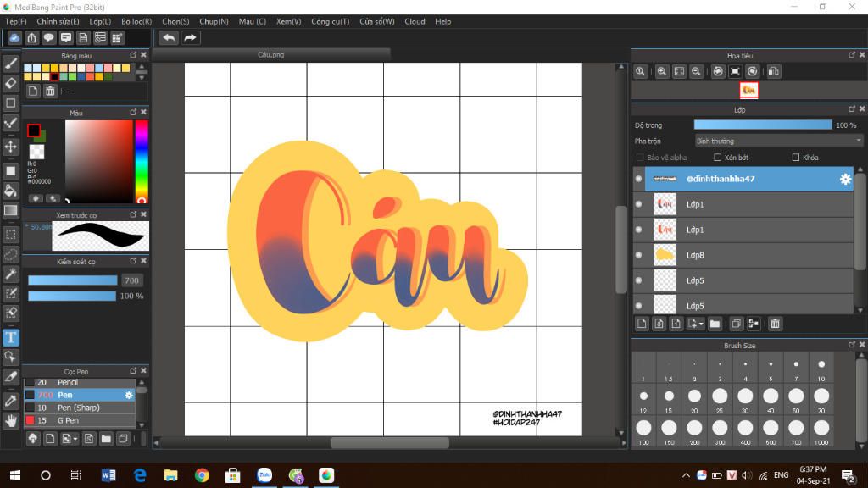Open the Pha trộn blend mode dropdown
The width and height of the screenshot is (868, 488).
(x=779, y=141)
